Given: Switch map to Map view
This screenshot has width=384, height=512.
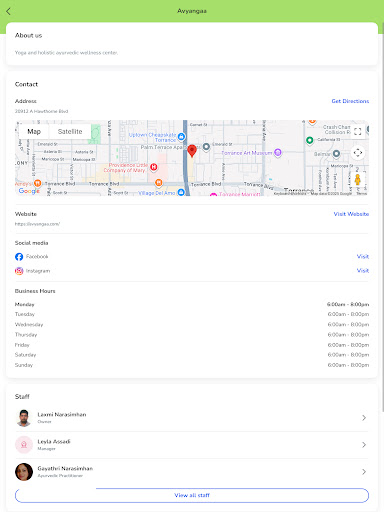Looking at the screenshot, I should [34, 131].
